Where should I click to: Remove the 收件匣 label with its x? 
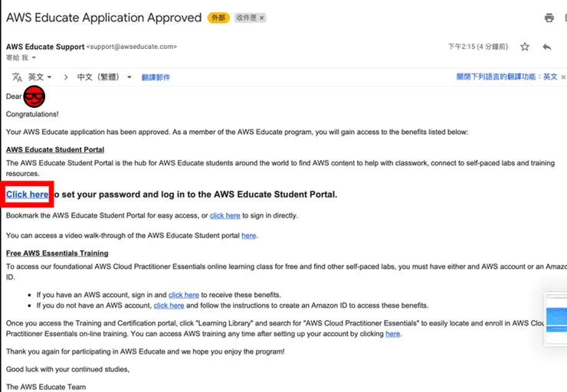click(261, 18)
